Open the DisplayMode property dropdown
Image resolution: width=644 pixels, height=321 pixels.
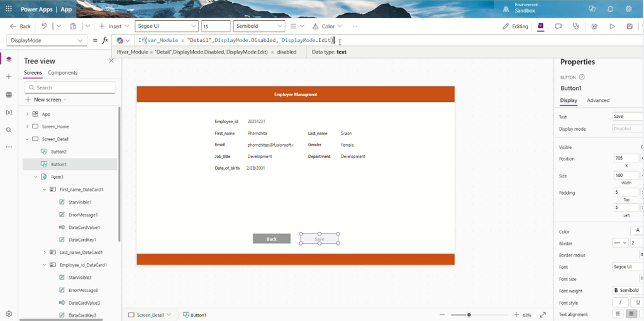(47, 40)
